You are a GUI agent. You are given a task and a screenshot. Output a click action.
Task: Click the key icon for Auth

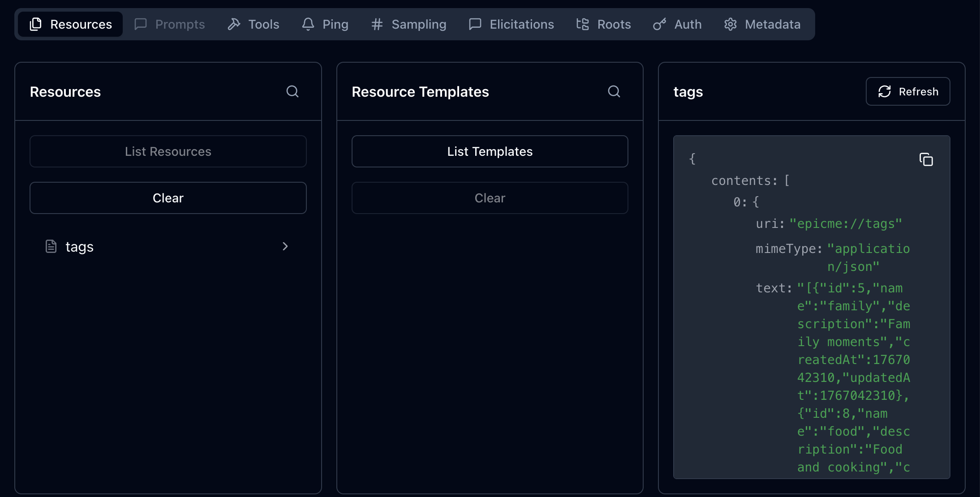tap(659, 24)
